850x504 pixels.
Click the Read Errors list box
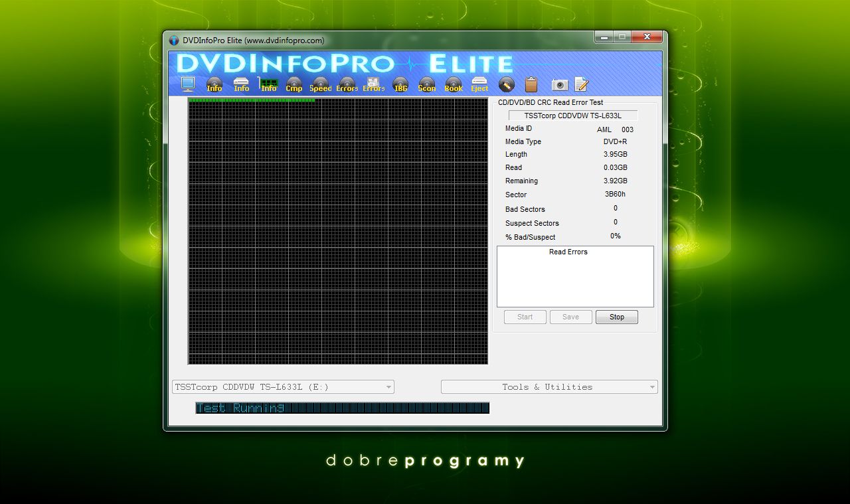(x=575, y=276)
